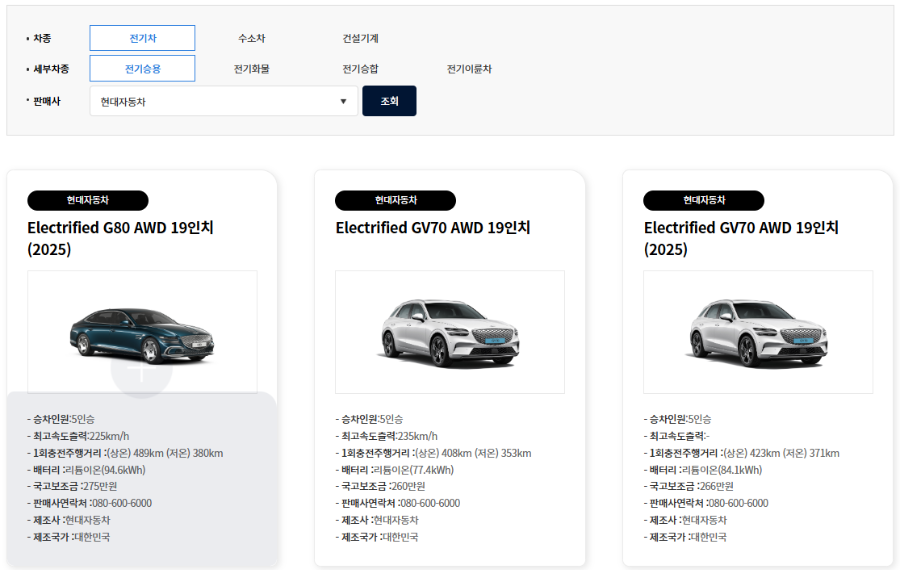Choose the 전기승용 sub-category
This screenshot has width=900, height=570.
tap(142, 68)
